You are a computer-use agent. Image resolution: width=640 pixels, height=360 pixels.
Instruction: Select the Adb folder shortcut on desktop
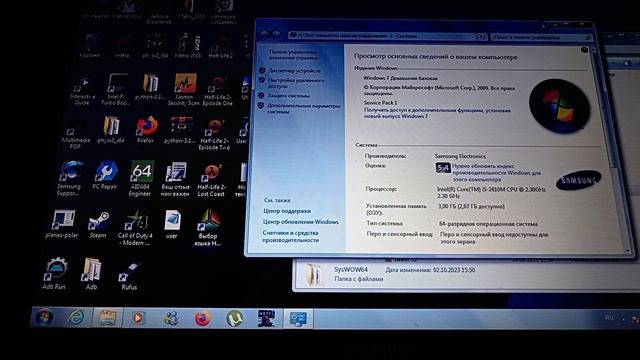(92, 274)
